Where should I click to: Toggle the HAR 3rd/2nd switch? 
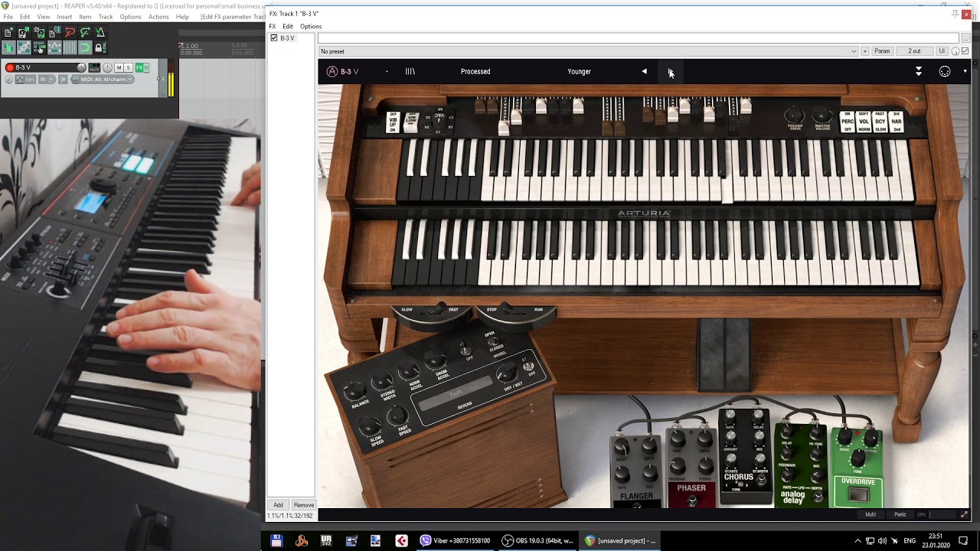coord(896,122)
